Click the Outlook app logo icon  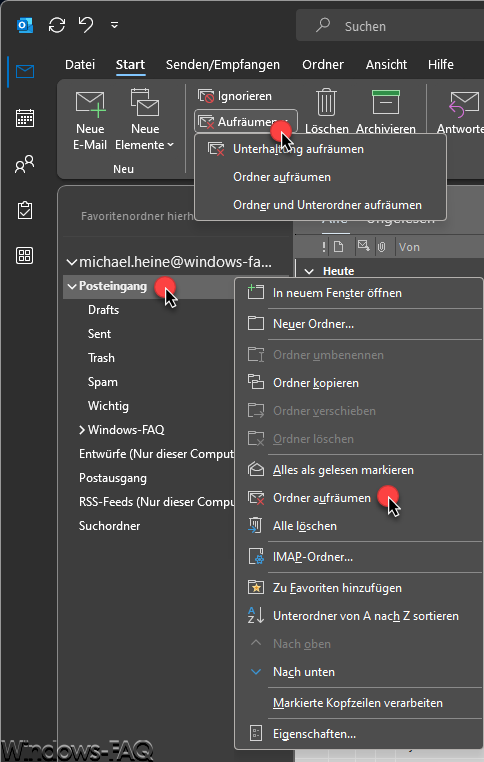tap(25, 25)
